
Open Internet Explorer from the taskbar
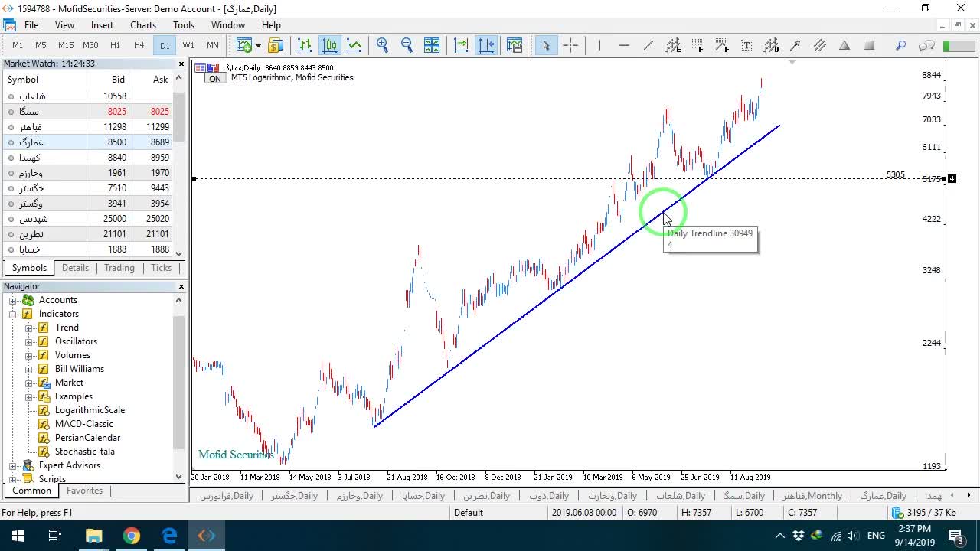coord(169,536)
